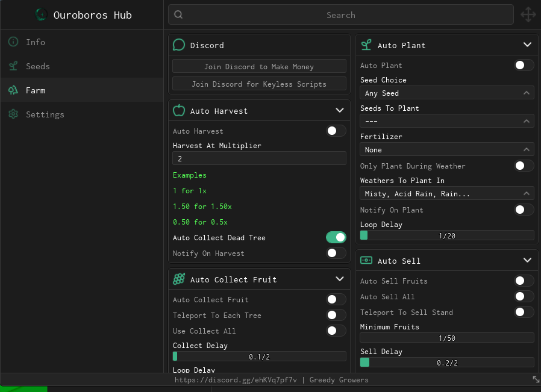Click the Info circle icon in sidebar

click(13, 42)
